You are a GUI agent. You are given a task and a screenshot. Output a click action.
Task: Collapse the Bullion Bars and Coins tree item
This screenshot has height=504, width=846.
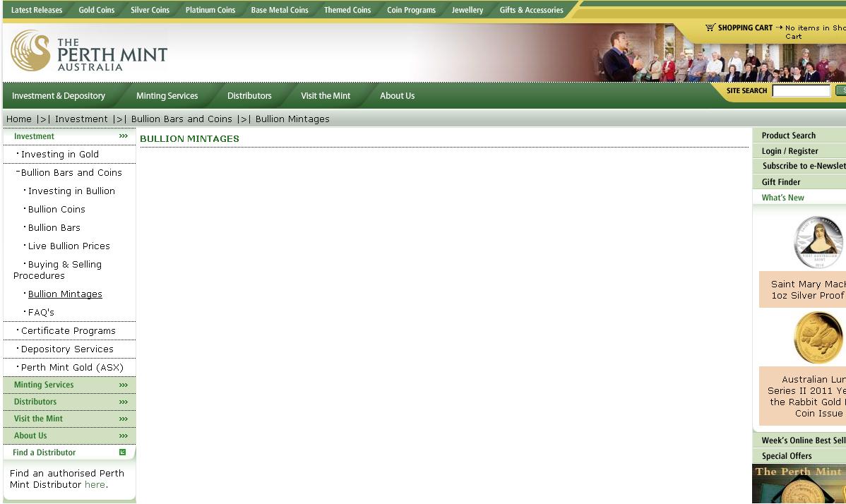(x=18, y=172)
